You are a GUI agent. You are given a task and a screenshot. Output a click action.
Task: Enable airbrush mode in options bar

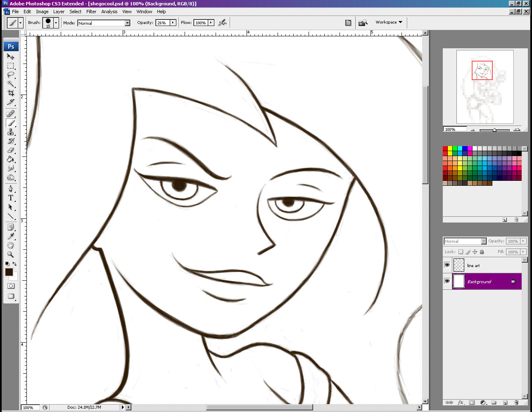[223, 23]
